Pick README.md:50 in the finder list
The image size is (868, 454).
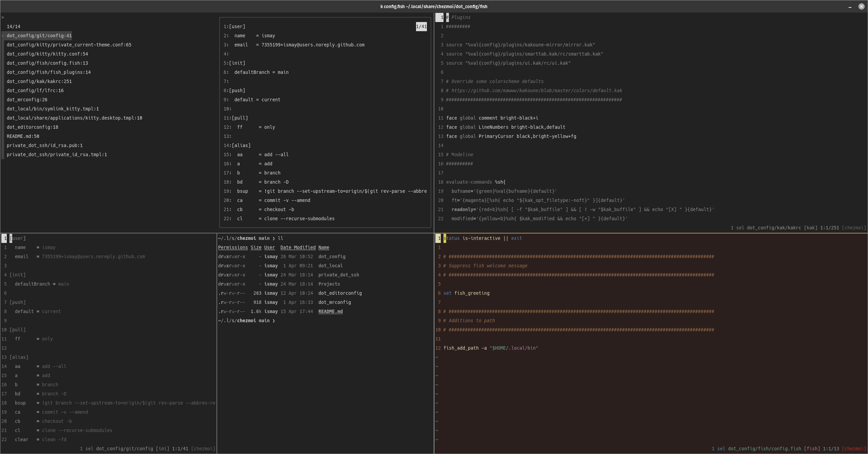click(23, 136)
